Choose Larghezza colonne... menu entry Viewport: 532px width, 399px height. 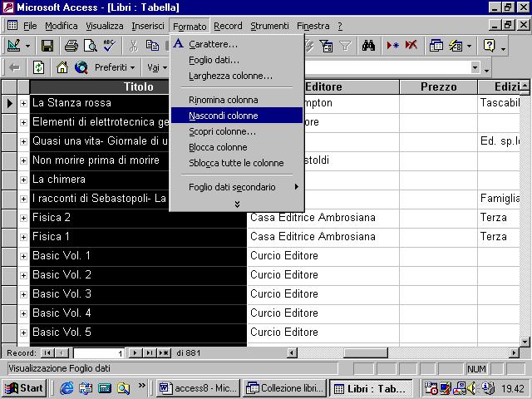[x=237, y=76]
